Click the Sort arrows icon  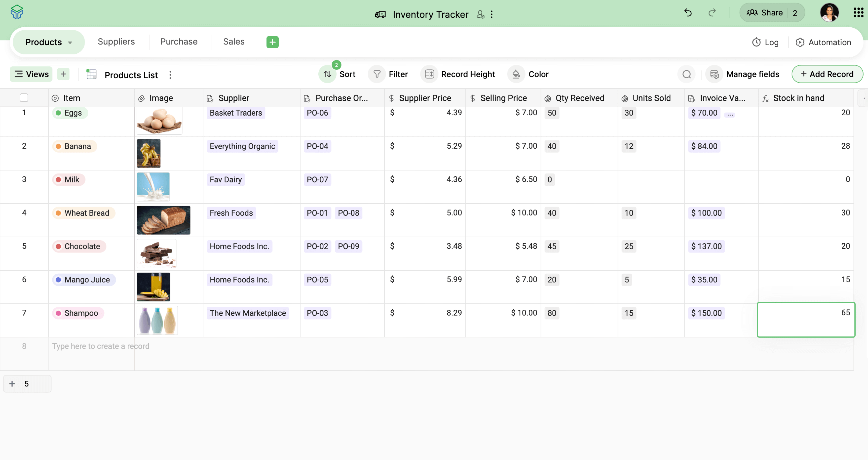click(327, 74)
